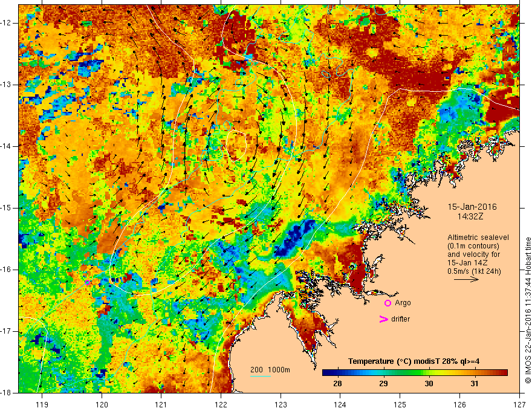Click the '14:32Z' time text
The width and height of the screenshot is (532, 411).
pos(470,216)
